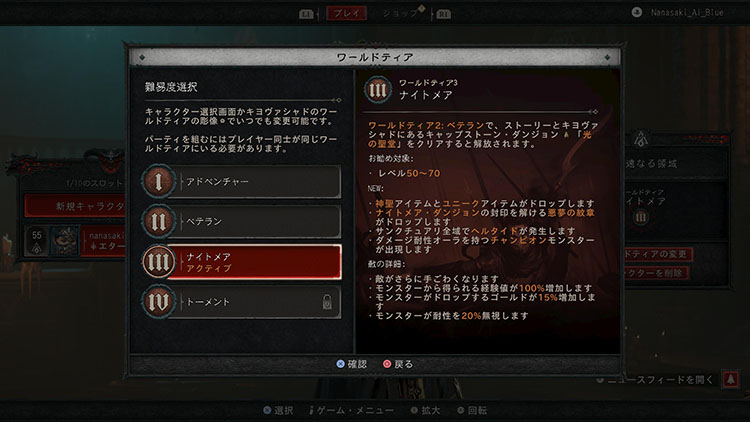Click the lock icon on トーメント

click(327, 302)
